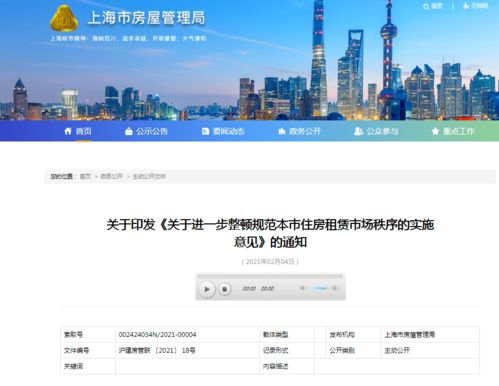Click the volume-up speaker icon
This screenshot has width=499, height=386.
point(335,288)
